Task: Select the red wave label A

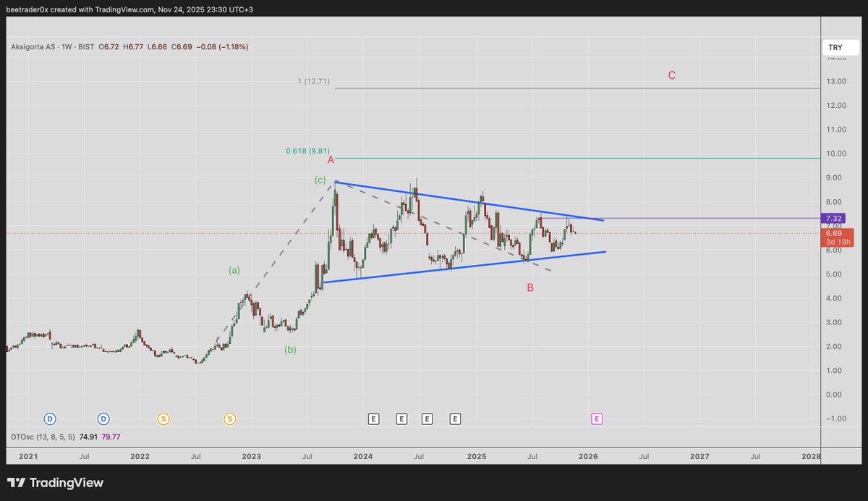Action: (x=331, y=159)
